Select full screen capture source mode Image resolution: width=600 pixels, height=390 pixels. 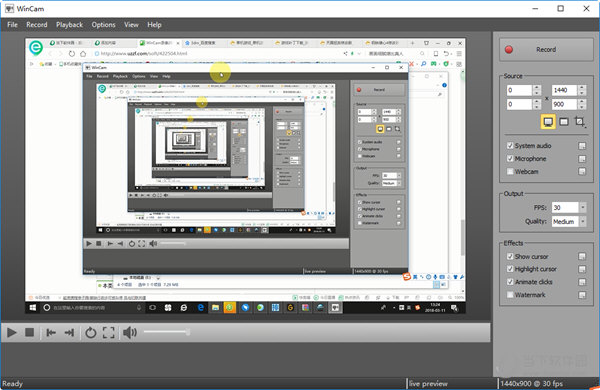click(548, 122)
